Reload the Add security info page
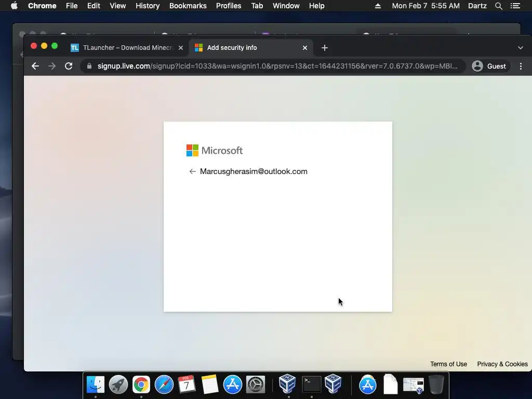 coord(69,66)
